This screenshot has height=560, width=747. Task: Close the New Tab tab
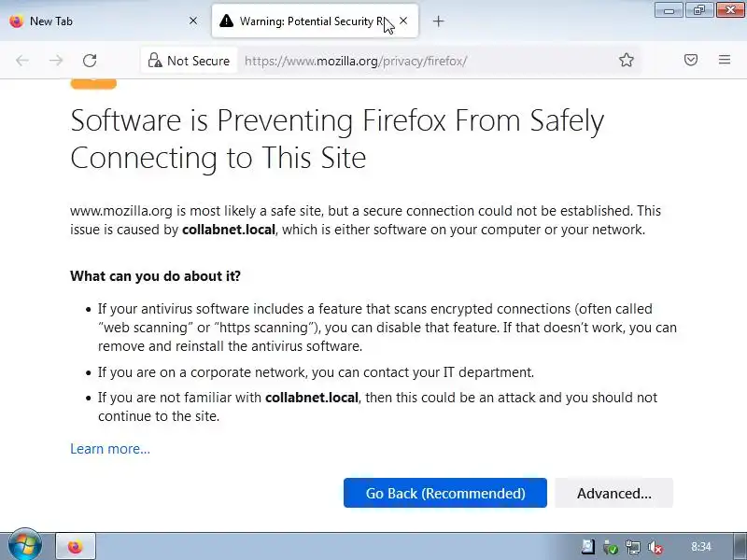coord(193,21)
